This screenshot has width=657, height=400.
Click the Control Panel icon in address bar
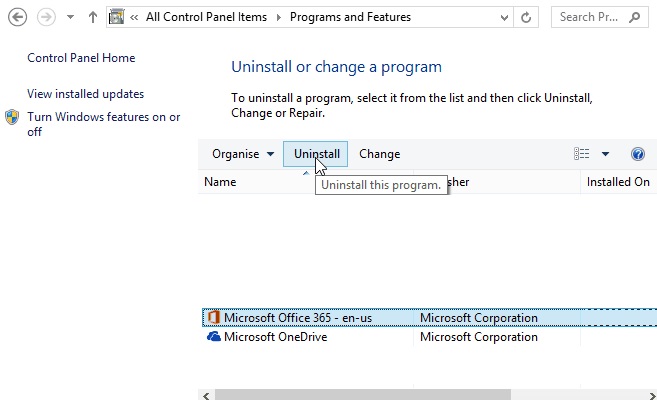tap(116, 17)
